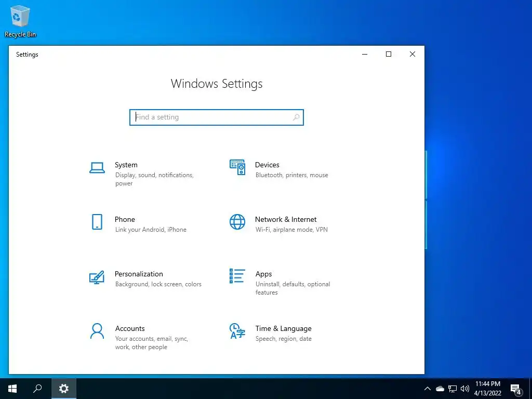Open Personalization paintbrush icon

point(97,277)
